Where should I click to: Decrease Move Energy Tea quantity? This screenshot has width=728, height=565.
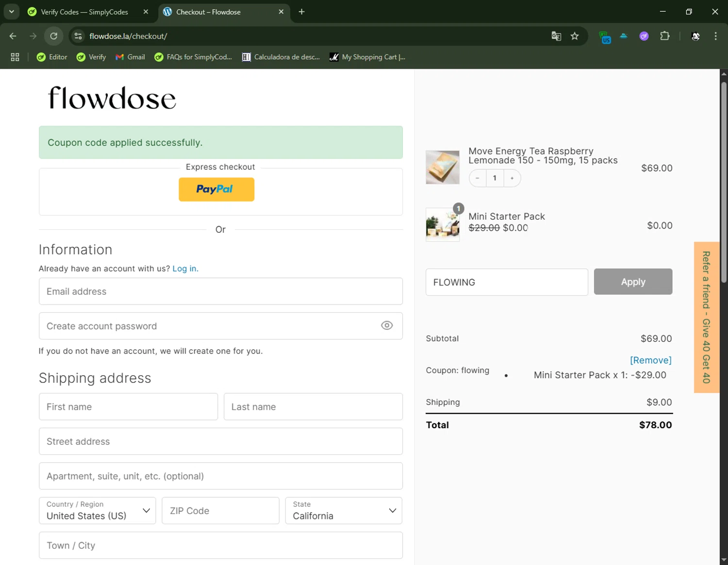click(478, 178)
